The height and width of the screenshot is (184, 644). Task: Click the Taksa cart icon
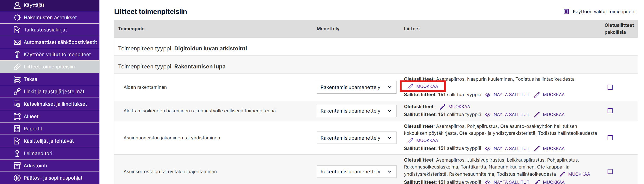pyautogui.click(x=17, y=79)
